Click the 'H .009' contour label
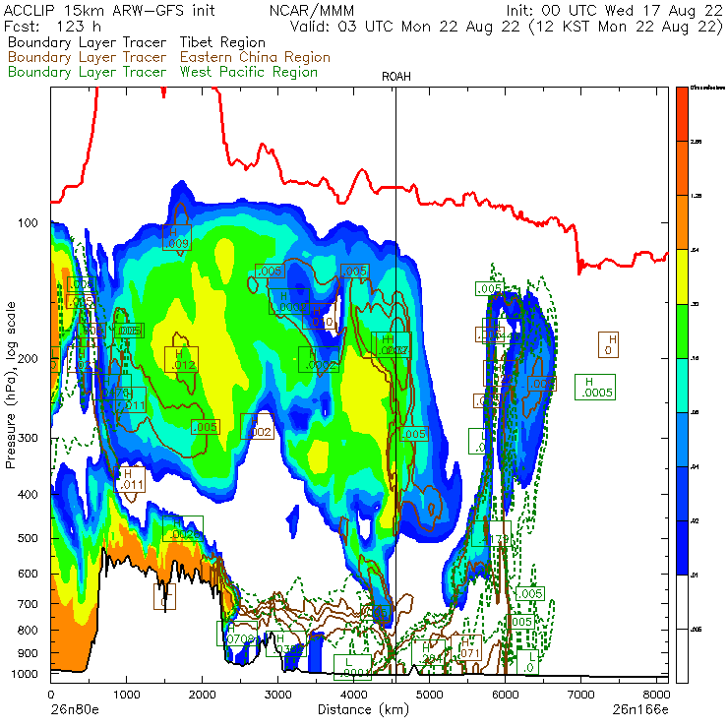The height and width of the screenshot is (728, 728). coord(177,237)
